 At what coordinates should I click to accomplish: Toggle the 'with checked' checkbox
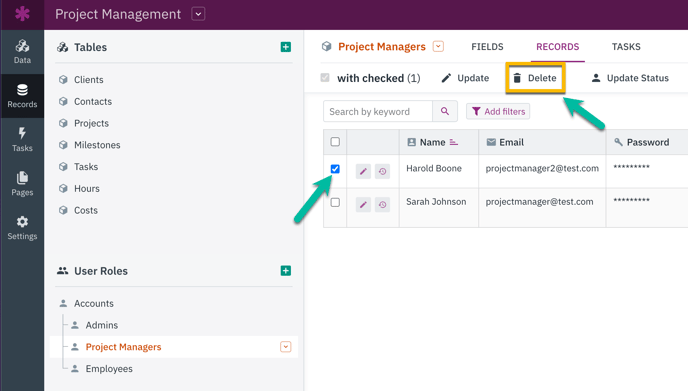(x=325, y=78)
